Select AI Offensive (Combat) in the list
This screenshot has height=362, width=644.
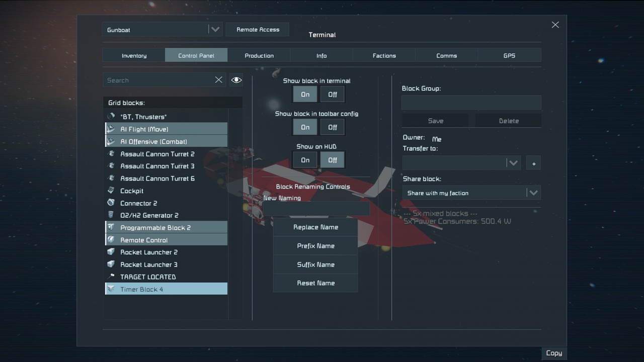166,141
